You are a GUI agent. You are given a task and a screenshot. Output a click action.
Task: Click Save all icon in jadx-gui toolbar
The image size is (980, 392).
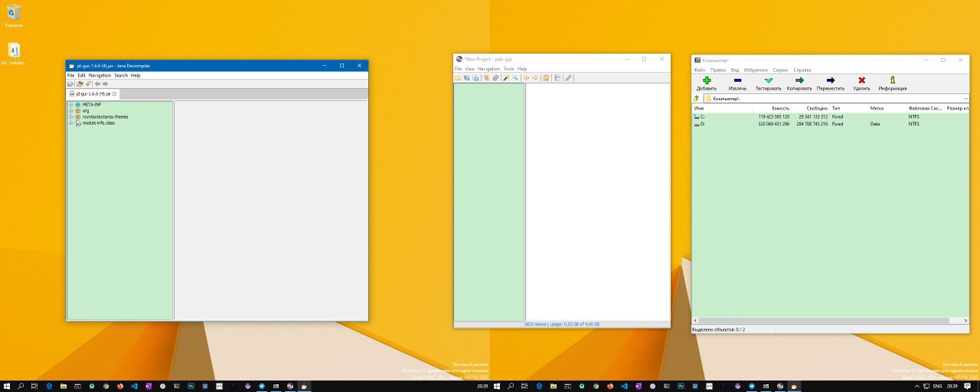tap(467, 78)
